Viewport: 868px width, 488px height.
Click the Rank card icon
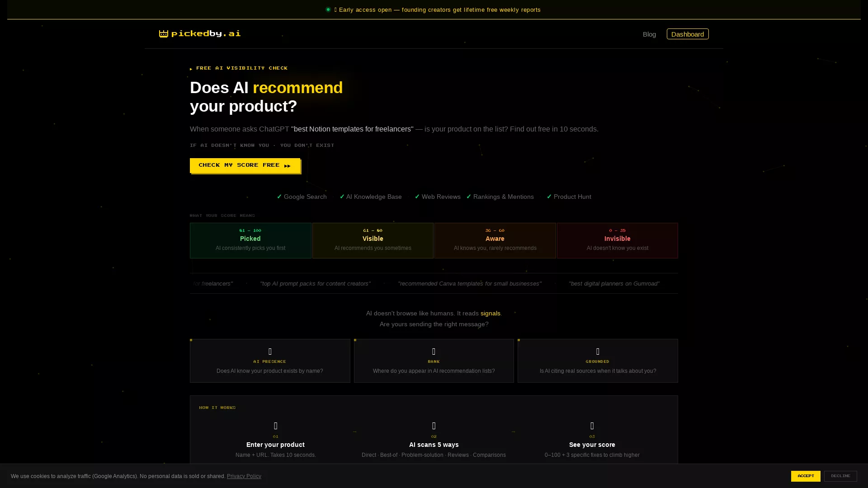point(434,352)
